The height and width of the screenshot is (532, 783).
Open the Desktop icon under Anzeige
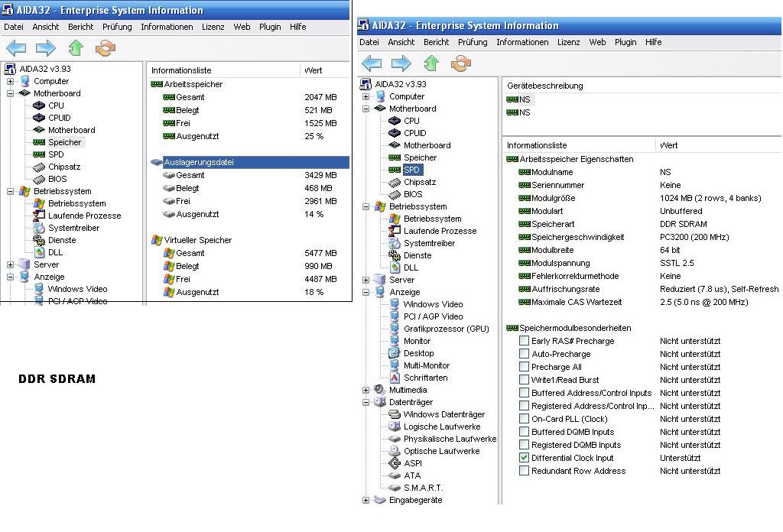pyautogui.click(x=395, y=353)
